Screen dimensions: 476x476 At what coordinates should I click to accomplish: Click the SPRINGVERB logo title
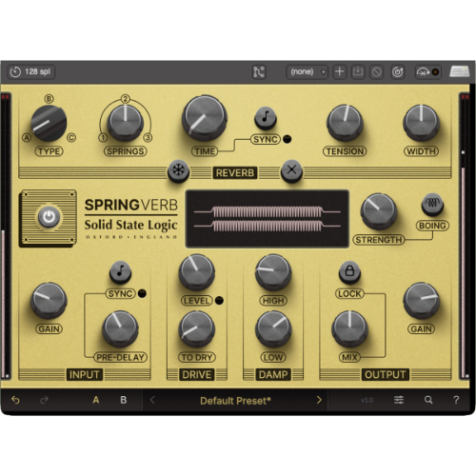(130, 205)
